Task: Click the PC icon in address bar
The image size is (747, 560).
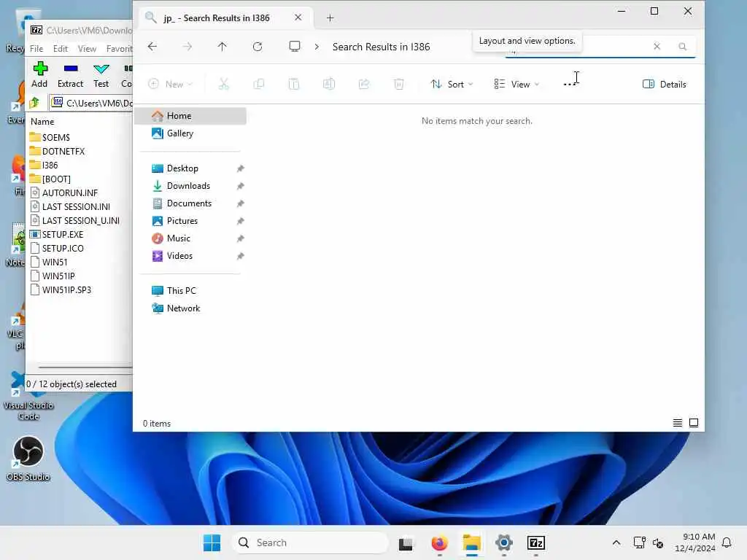Action: 295,46
